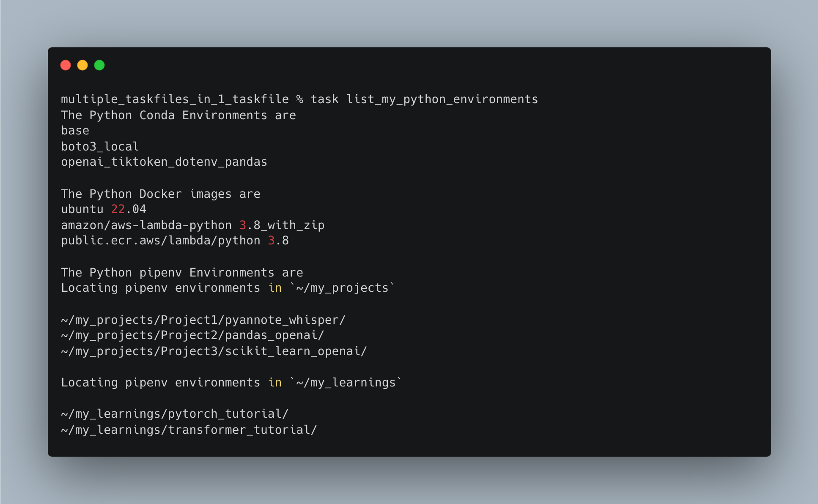Click the Project1/pyannote_whisper path
The height and width of the screenshot is (504, 818).
coord(203,320)
